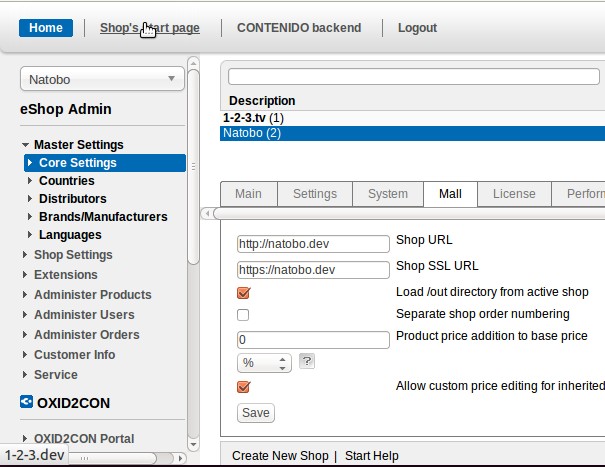Expand the Administer Products section
The height and width of the screenshot is (467, 605).
click(26, 295)
